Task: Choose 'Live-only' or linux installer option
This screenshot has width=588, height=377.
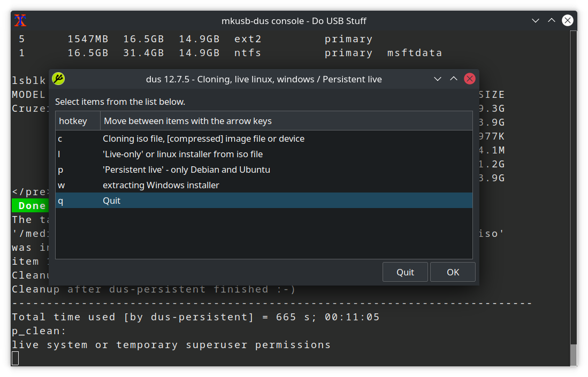Action: pos(182,154)
